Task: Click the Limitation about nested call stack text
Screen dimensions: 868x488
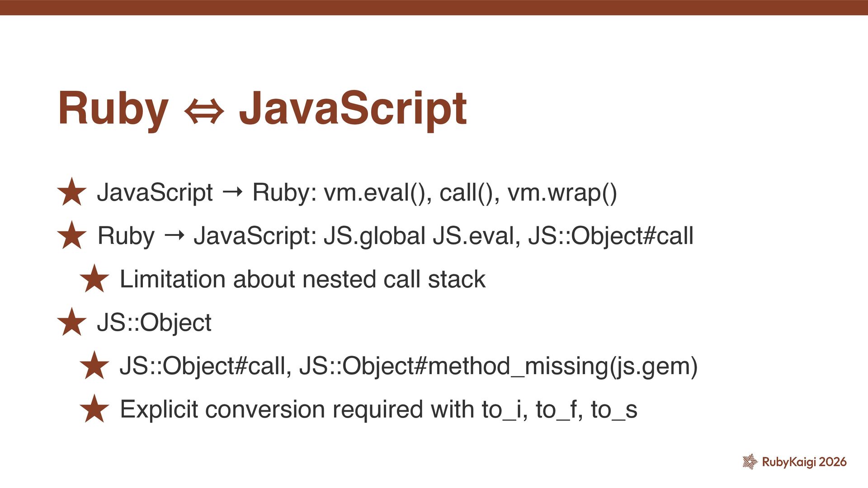Action: click(x=302, y=279)
